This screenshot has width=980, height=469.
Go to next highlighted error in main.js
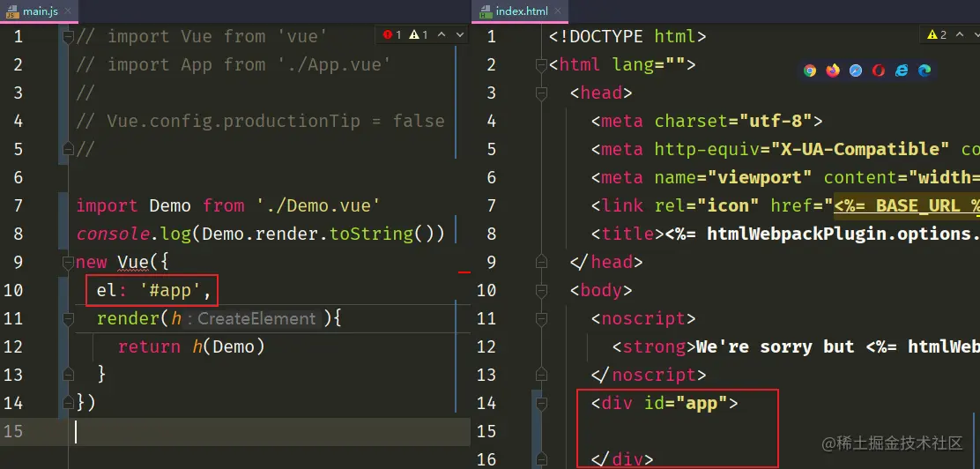point(460,35)
